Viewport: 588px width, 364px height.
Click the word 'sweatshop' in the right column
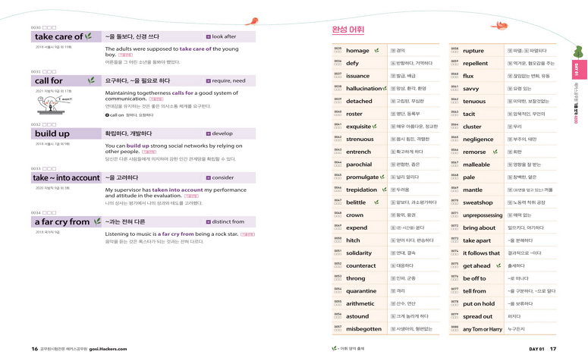coord(478,202)
